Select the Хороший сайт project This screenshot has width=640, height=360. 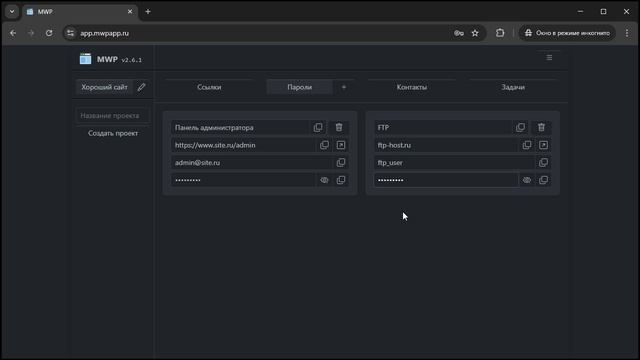tap(104, 87)
